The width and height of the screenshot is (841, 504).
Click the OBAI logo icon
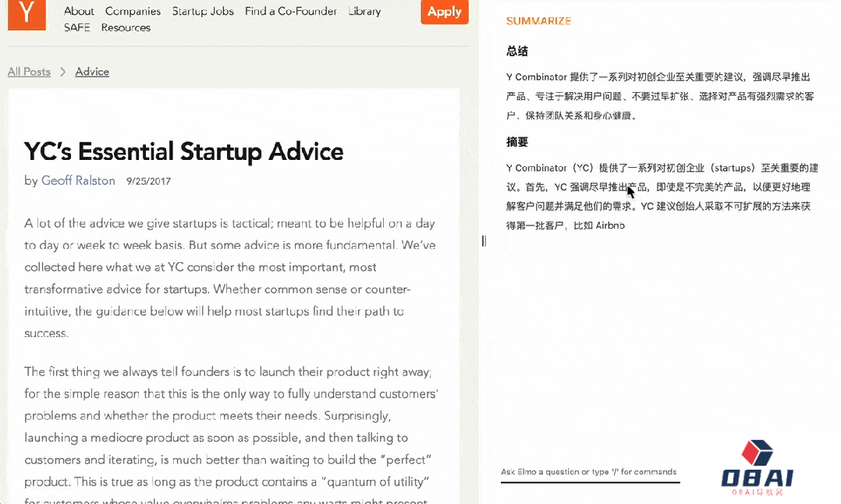coord(757,453)
